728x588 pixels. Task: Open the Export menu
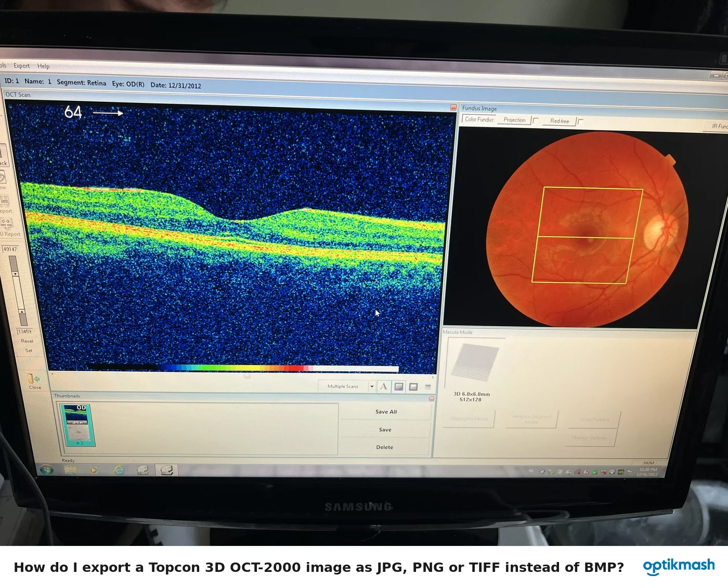[22, 66]
